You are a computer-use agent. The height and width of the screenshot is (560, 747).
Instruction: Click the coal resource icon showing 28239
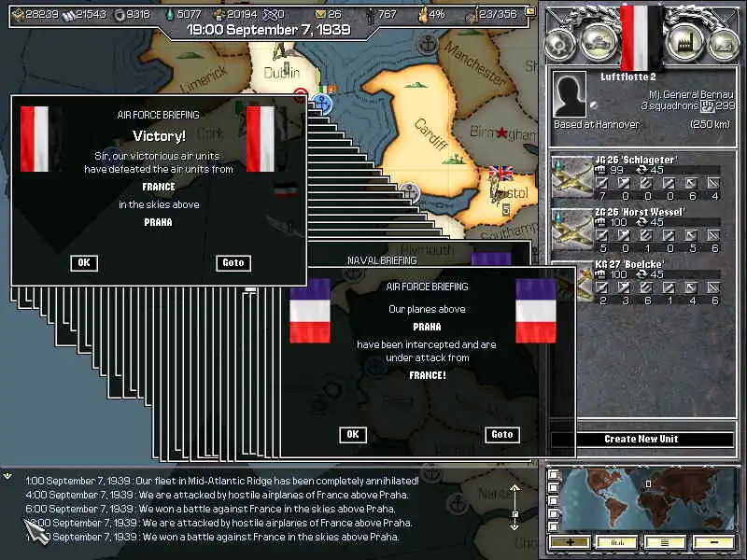click(x=18, y=15)
